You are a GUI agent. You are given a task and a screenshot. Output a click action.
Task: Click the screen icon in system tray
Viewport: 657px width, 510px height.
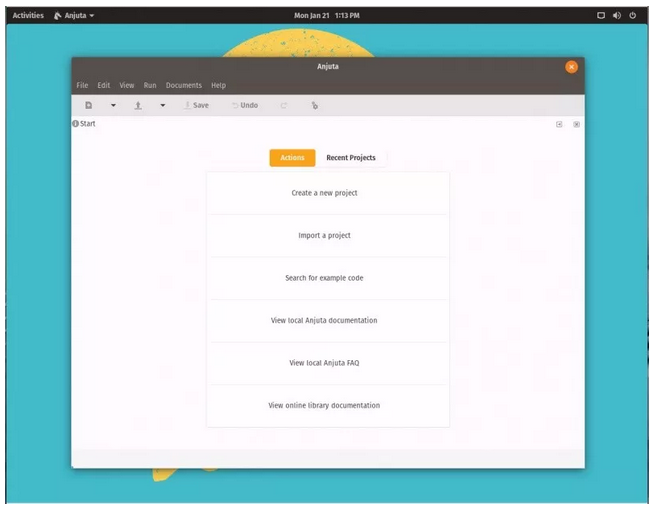(601, 16)
